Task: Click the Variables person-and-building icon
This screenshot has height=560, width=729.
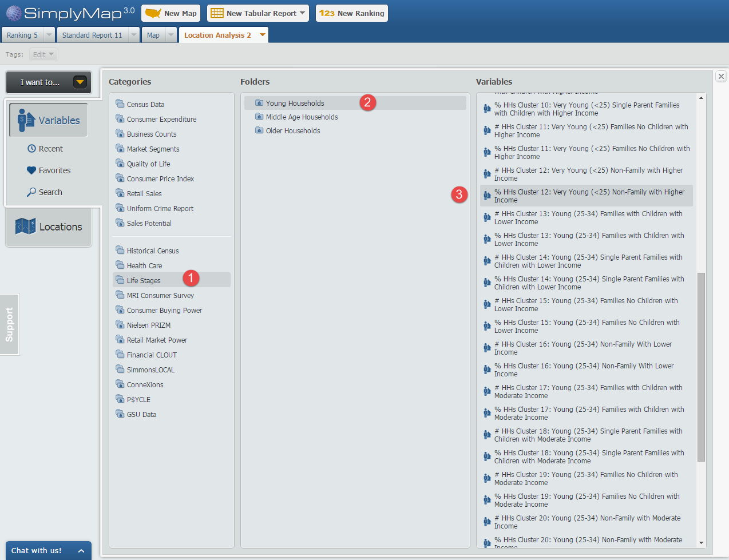Action: click(26, 120)
